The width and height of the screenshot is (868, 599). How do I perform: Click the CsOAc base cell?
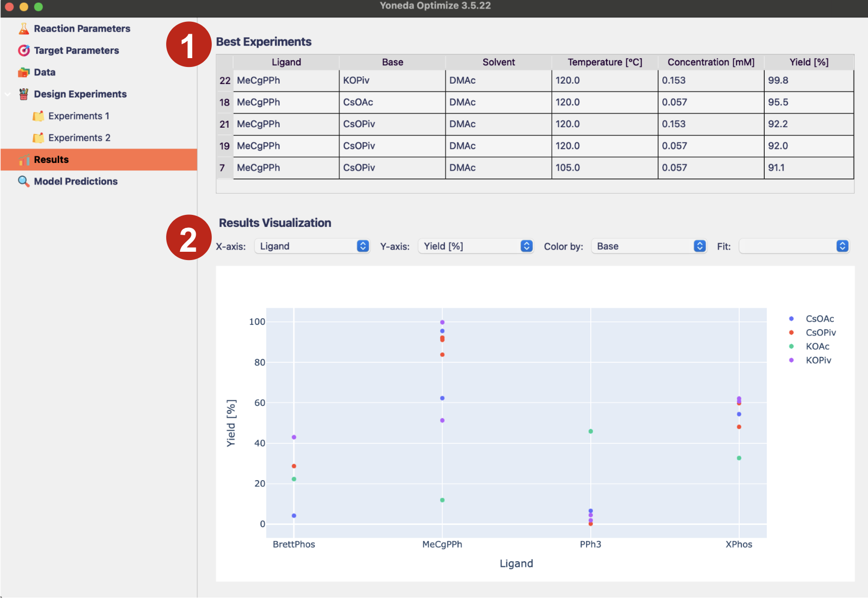(x=392, y=102)
